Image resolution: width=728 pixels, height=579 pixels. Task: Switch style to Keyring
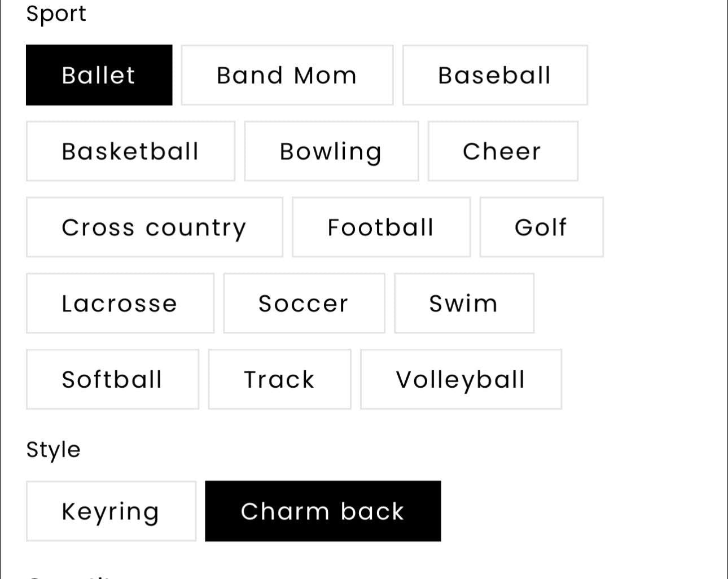point(111,511)
